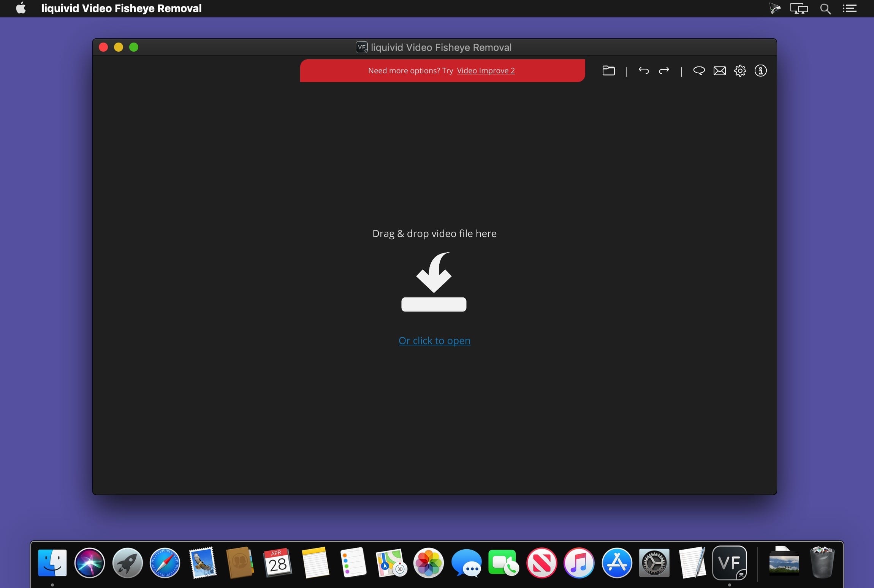Click the 'Or click to open' link
This screenshot has height=588, width=874.
(x=434, y=341)
